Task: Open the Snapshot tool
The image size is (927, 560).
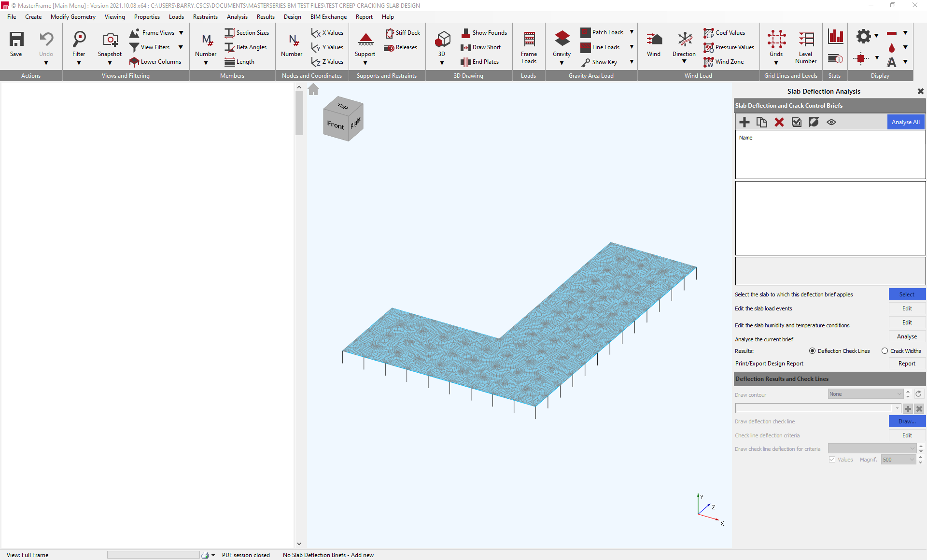Action: pos(110,43)
